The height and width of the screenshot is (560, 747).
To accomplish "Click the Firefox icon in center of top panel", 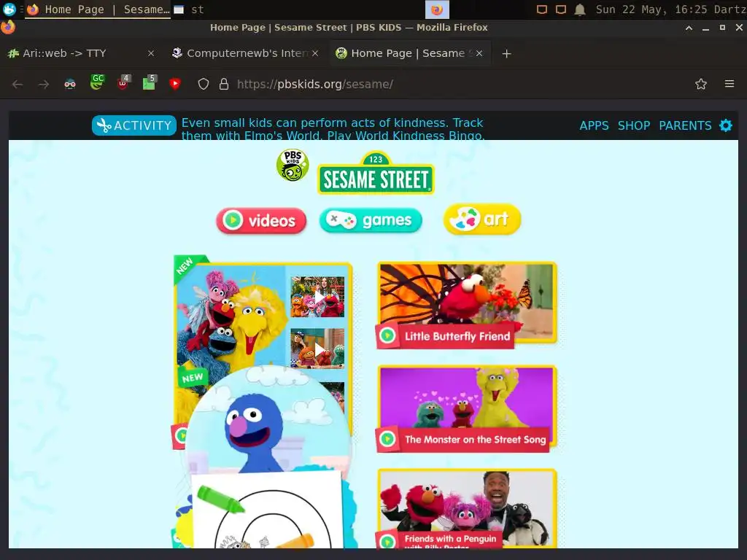I will pos(437,9).
